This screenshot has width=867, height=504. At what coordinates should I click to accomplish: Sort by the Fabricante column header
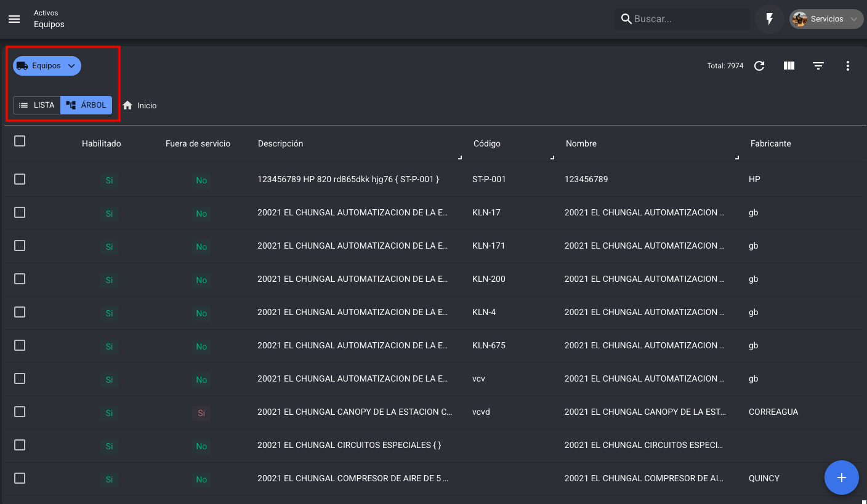click(770, 143)
